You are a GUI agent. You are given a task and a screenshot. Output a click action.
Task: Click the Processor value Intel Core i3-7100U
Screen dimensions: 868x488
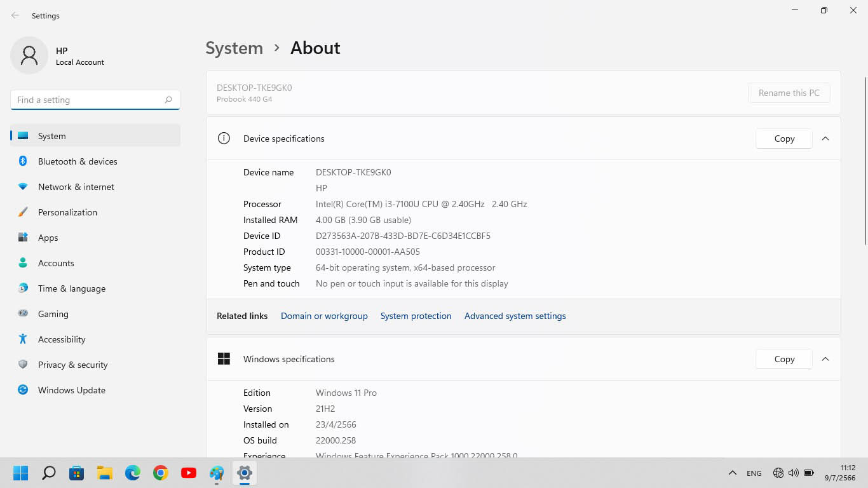coord(421,204)
